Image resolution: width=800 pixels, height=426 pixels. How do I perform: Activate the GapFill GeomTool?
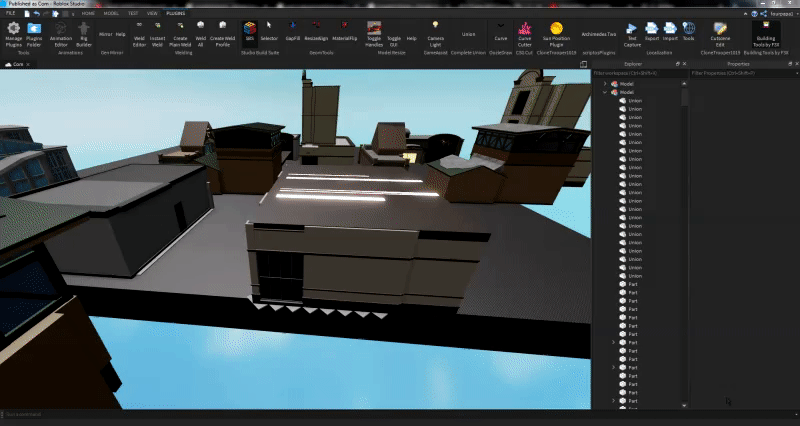coord(292,31)
